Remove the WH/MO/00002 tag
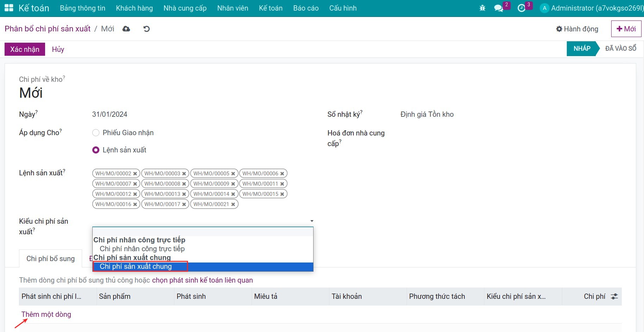This screenshot has width=644, height=332. 135,174
